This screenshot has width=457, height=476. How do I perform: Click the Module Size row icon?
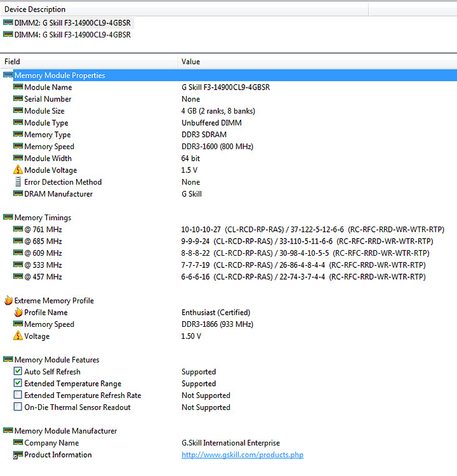[18, 110]
